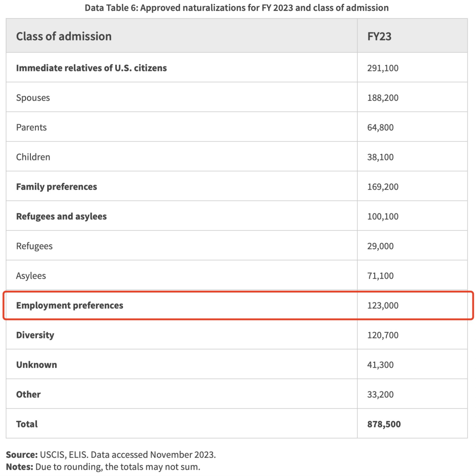This screenshot has width=476, height=476.
Task: Click the Total value 878,500
Action: point(384,424)
